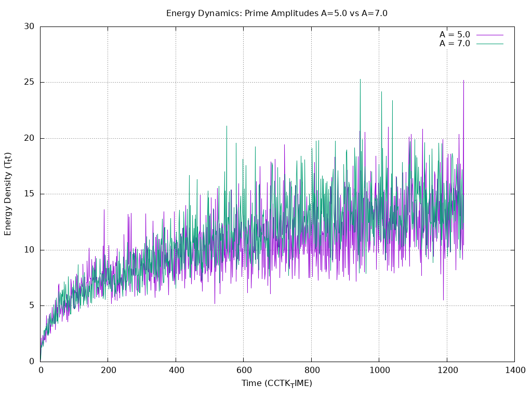
Task: Click the Energy Density y-axis label
Action: pos(8,194)
